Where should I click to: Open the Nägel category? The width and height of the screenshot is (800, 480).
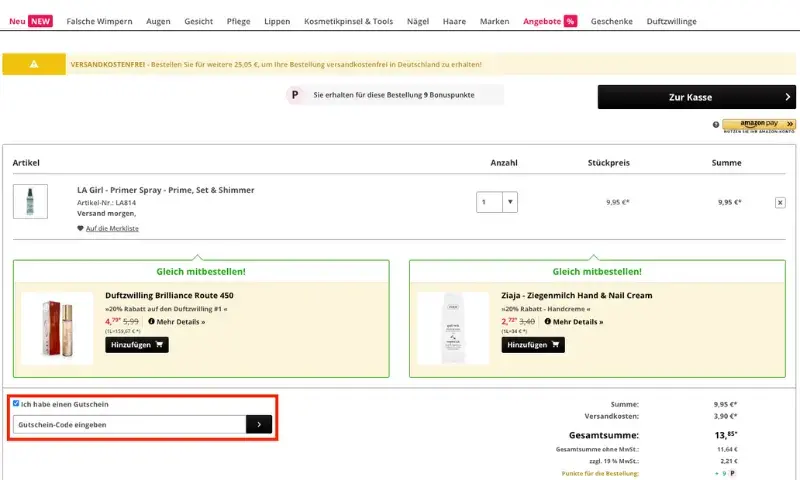coord(418,21)
